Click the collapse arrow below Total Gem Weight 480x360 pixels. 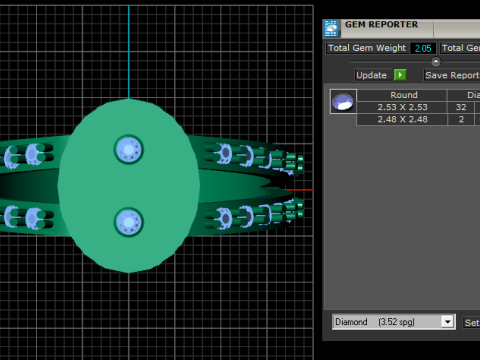point(436,62)
